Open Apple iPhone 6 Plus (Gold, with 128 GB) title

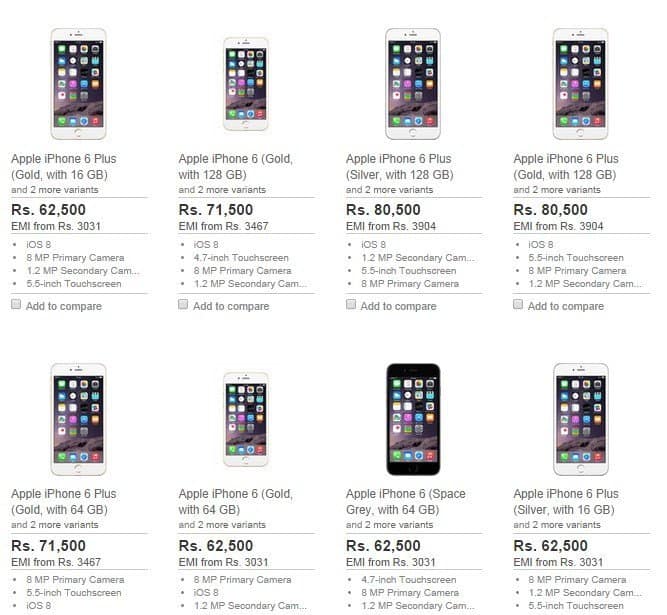coord(566,167)
